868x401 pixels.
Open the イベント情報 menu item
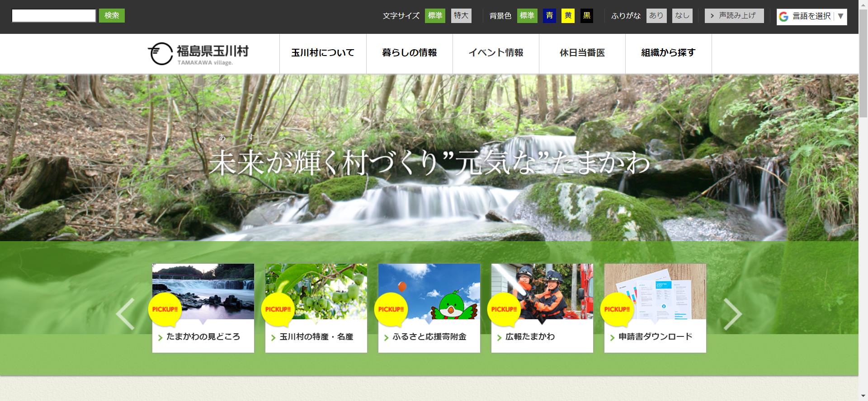[x=495, y=53]
